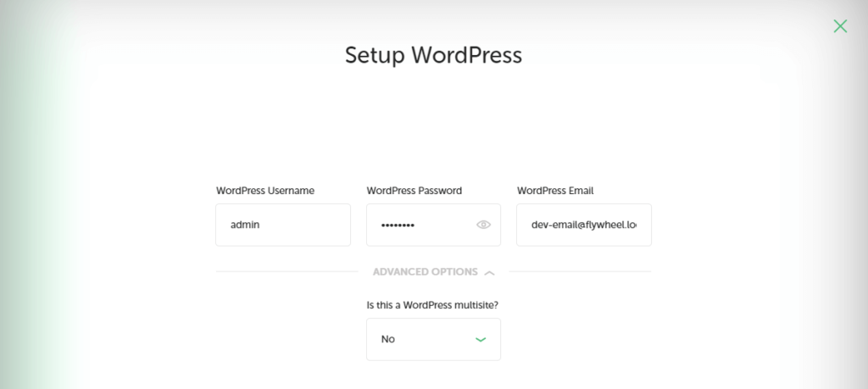The height and width of the screenshot is (389, 868).
Task: Click the WordPress Username field
Action: (283, 225)
